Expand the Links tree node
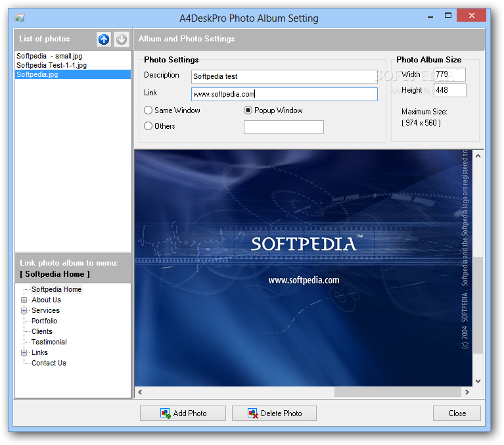Viewport: 504px width, 445px height. click(x=24, y=353)
